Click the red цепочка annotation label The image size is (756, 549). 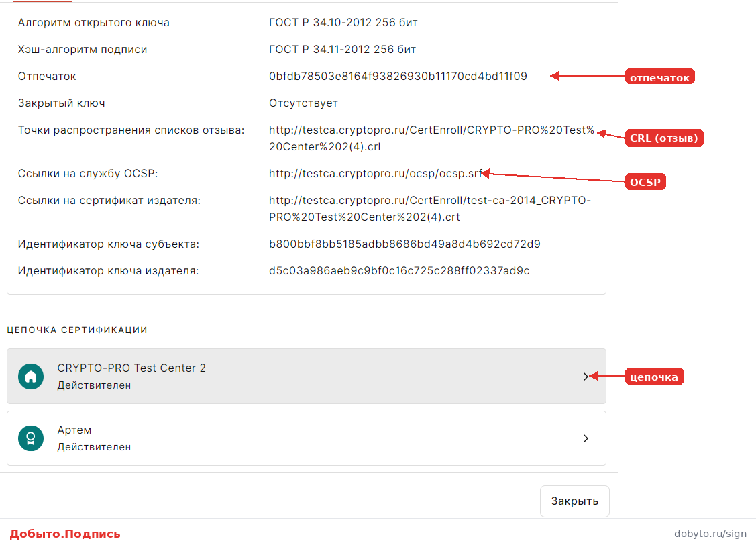[x=654, y=377]
